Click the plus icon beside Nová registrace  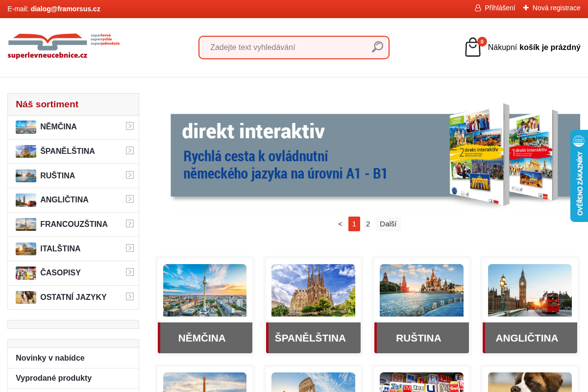[526, 8]
